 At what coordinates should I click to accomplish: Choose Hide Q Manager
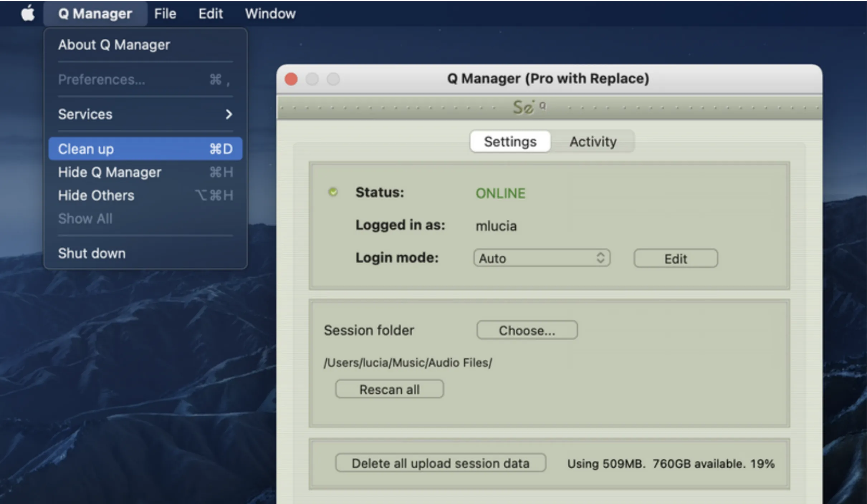pos(145,172)
